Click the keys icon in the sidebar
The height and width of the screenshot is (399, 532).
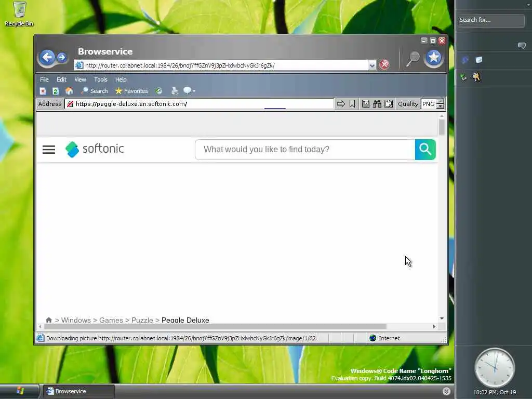pyautogui.click(x=476, y=77)
